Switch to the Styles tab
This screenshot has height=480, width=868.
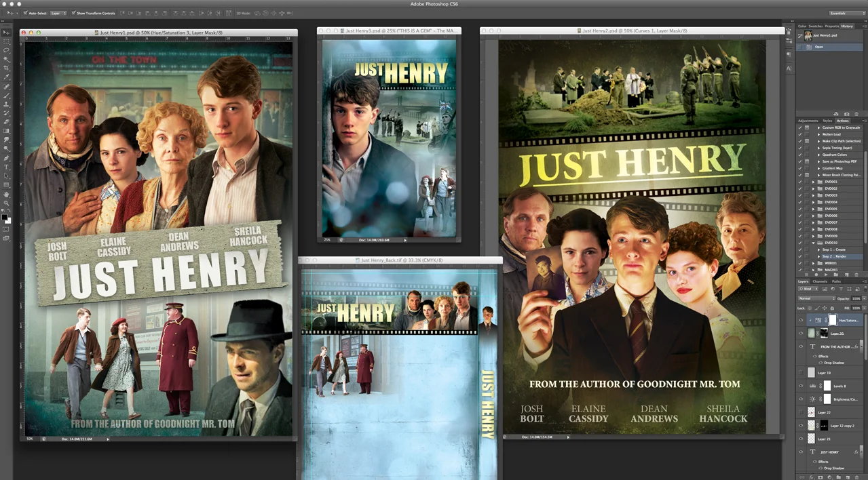coord(827,121)
